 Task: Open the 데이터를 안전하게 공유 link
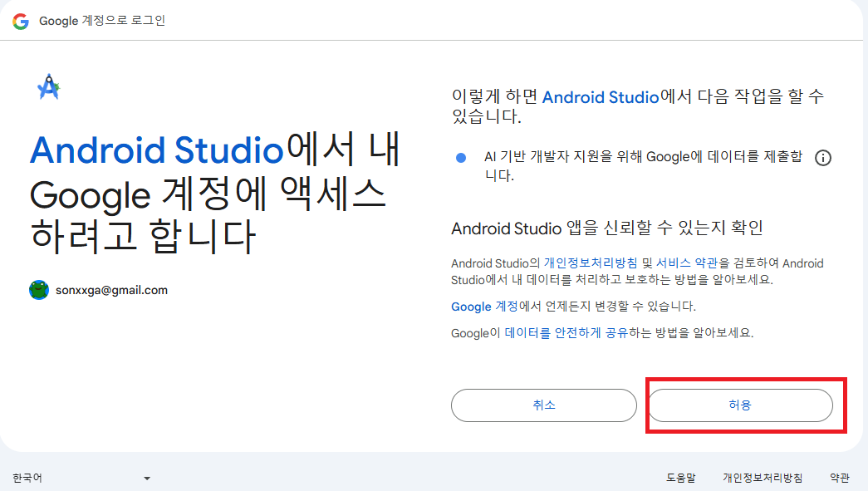pos(566,332)
